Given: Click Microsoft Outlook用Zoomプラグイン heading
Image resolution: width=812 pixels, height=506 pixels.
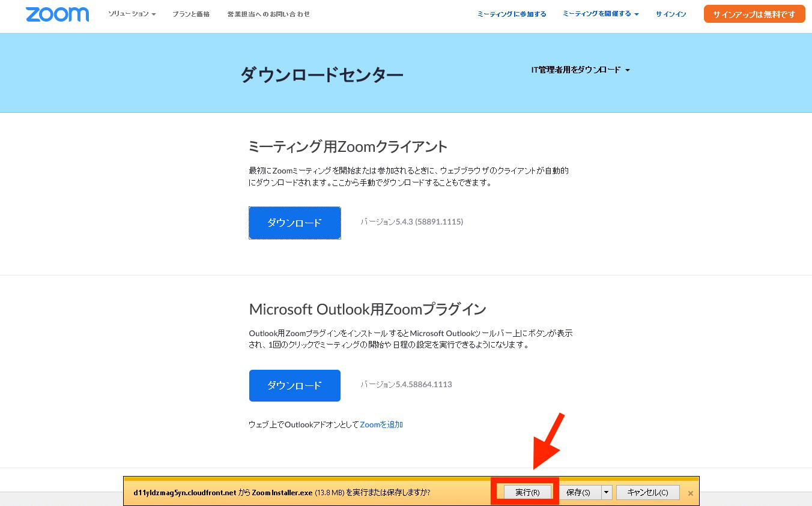Looking at the screenshot, I should coord(368,309).
